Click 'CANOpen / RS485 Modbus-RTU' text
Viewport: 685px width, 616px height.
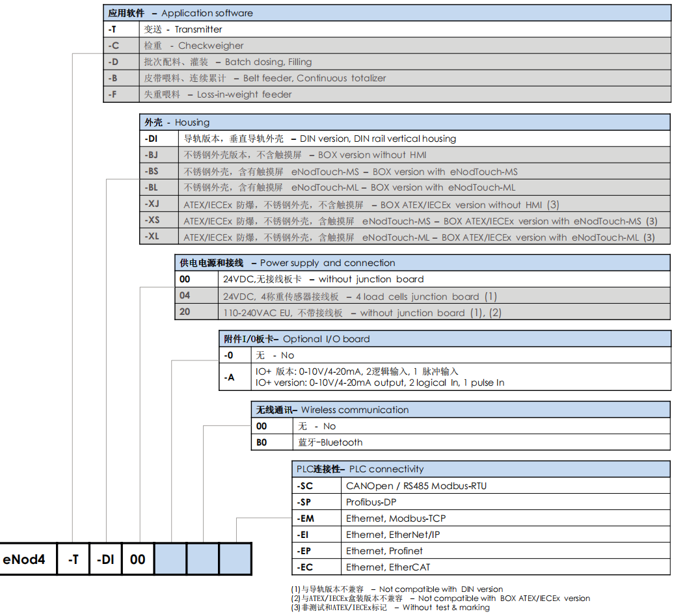click(x=416, y=486)
